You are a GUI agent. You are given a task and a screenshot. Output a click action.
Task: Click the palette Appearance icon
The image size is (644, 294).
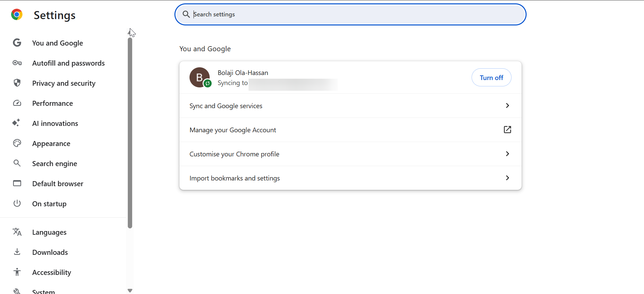[17, 143]
